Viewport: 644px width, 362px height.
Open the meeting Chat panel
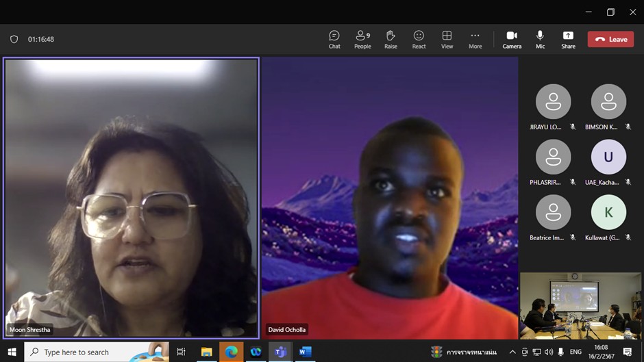[334, 39]
